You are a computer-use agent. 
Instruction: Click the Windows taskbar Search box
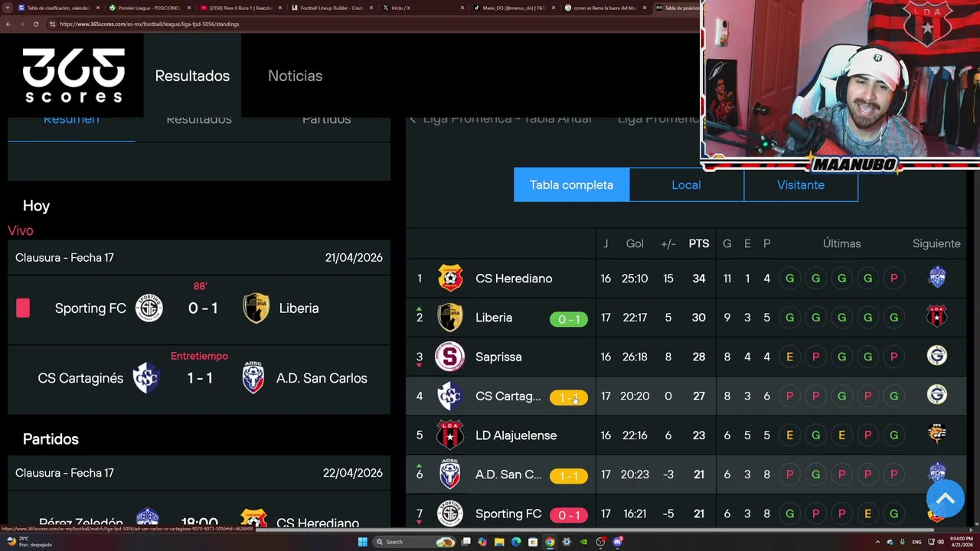point(413,542)
